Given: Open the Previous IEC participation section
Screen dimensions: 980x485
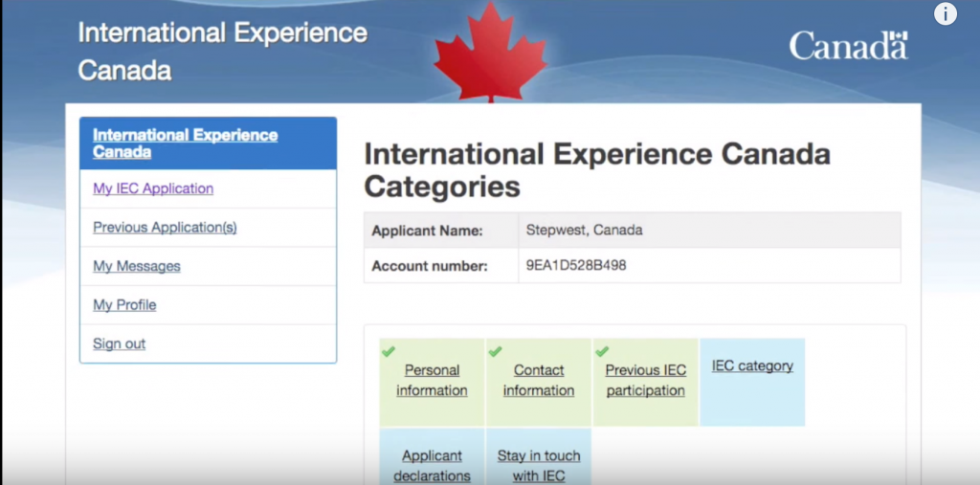Looking at the screenshot, I should click(x=646, y=380).
